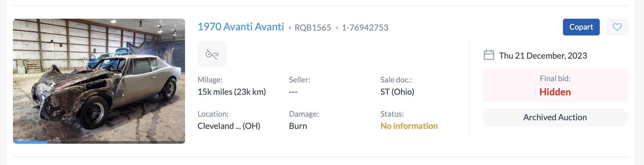
Task: Open the 1970 Avanti Avanti listing title
Action: coord(241,27)
